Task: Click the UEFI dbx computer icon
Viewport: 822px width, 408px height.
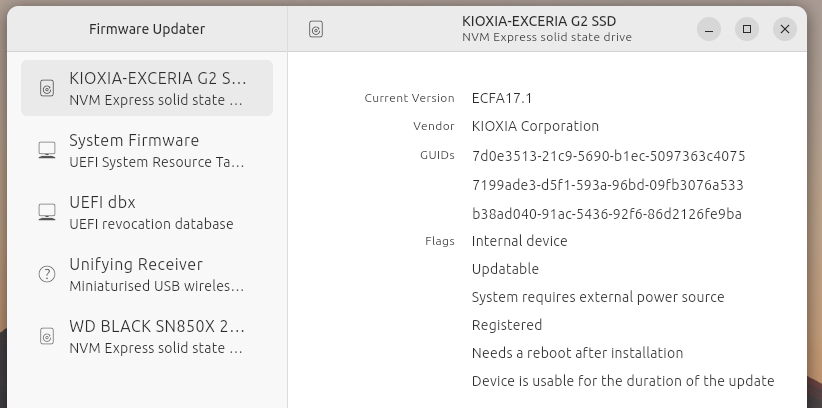Action: [46, 212]
